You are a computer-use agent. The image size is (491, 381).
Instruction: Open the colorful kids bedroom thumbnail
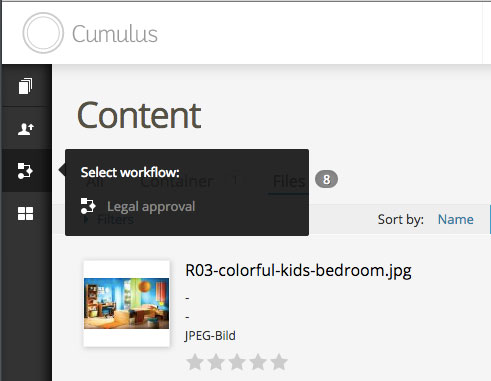click(x=126, y=303)
